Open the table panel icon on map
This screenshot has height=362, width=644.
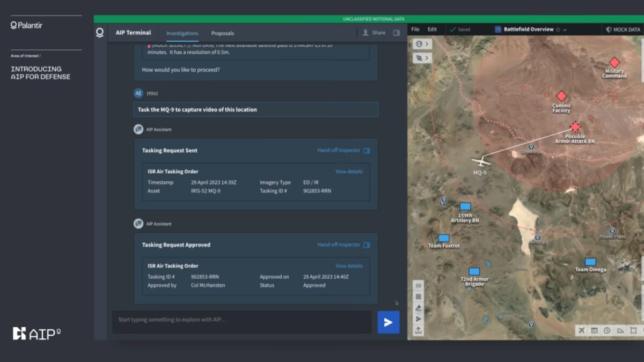[x=595, y=330]
